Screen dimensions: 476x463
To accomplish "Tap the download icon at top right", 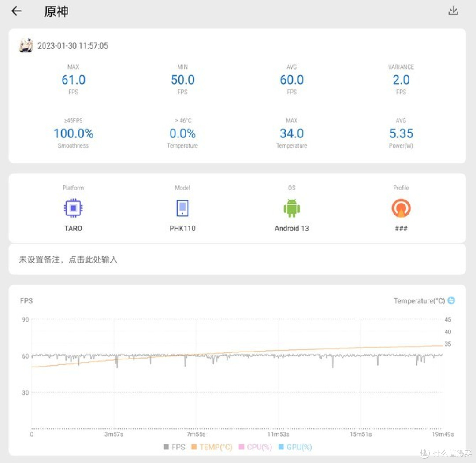I will coord(453,11).
